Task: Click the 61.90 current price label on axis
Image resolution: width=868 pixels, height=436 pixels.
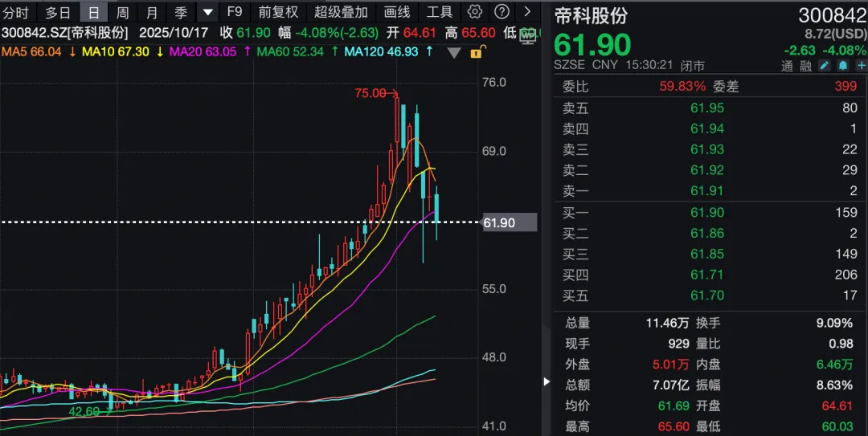Action: (500, 223)
